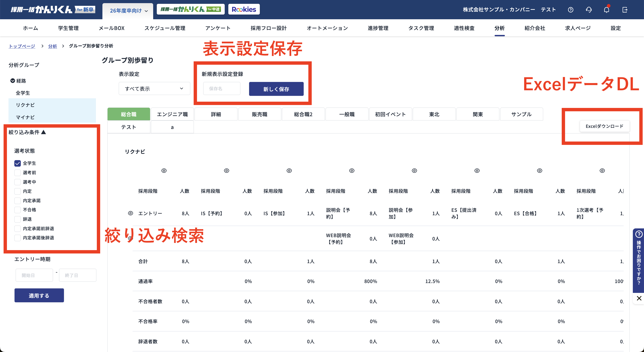Click the Excelダウンロード button

pos(604,126)
